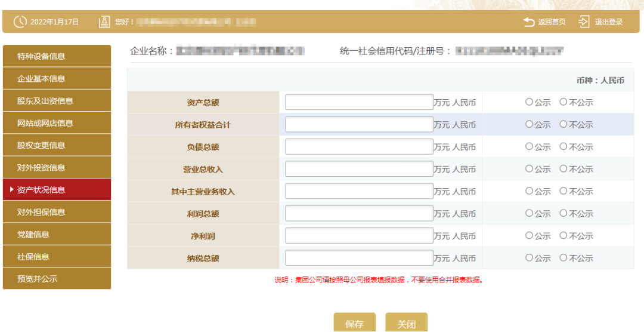
Task: Click the user profile icon in header
Action: 104,21
